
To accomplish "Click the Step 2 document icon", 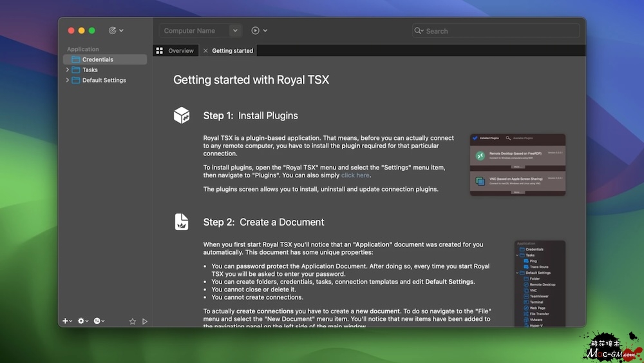I will pyautogui.click(x=182, y=222).
